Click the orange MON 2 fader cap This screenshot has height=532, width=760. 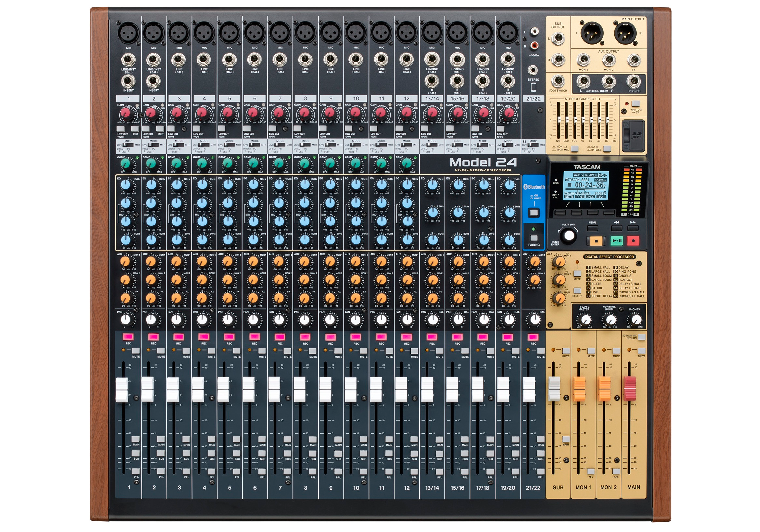(x=604, y=388)
